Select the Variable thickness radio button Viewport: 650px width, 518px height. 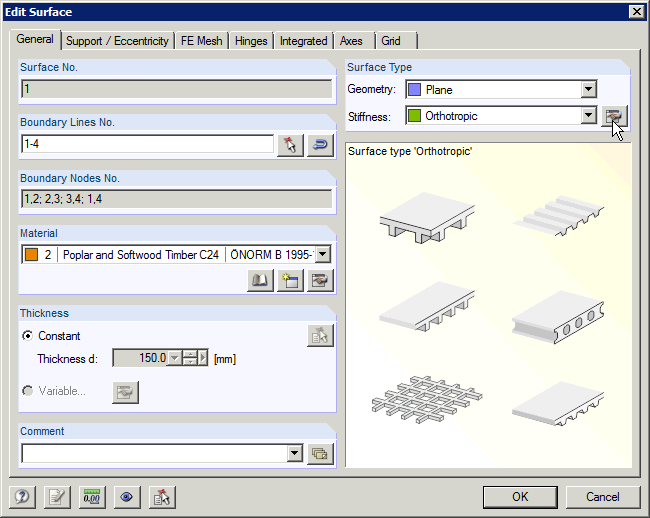click(28, 391)
